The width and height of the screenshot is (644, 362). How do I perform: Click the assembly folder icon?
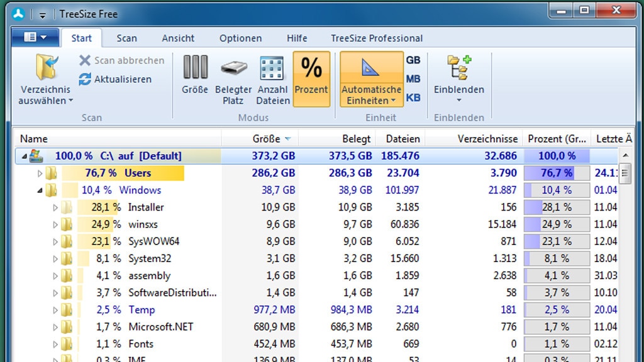[x=67, y=276]
